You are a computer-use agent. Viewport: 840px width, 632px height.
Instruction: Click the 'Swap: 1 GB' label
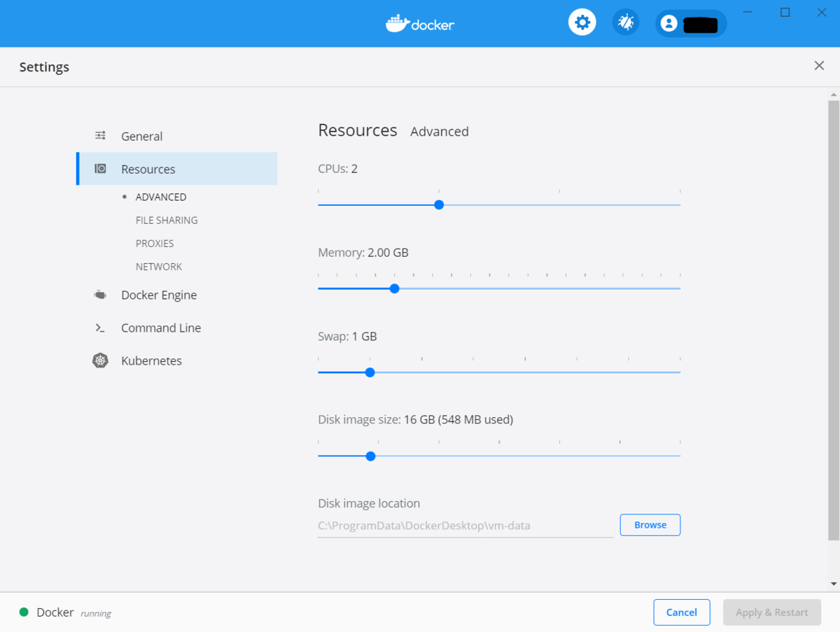347,336
